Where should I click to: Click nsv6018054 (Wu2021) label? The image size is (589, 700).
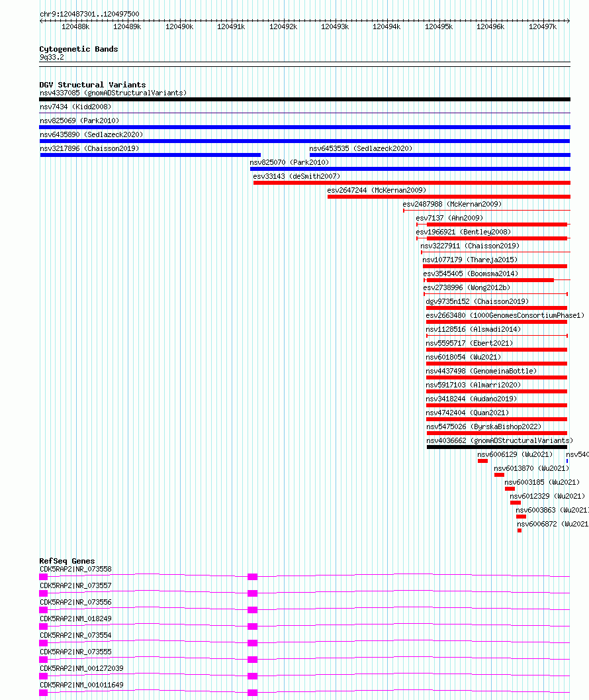click(x=463, y=357)
